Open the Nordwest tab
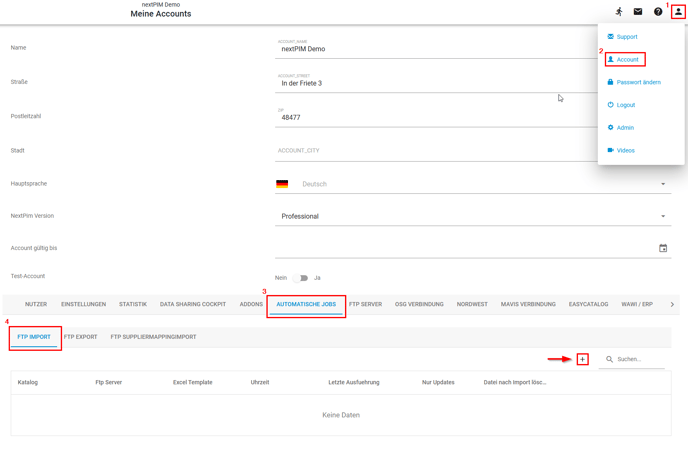The image size is (688, 450). click(472, 304)
